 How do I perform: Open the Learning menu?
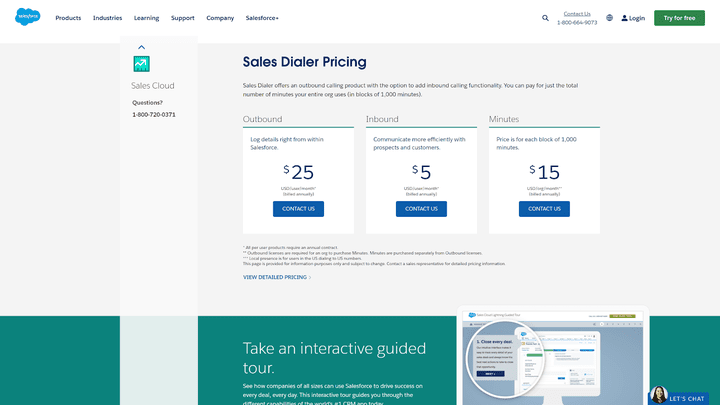point(146,18)
